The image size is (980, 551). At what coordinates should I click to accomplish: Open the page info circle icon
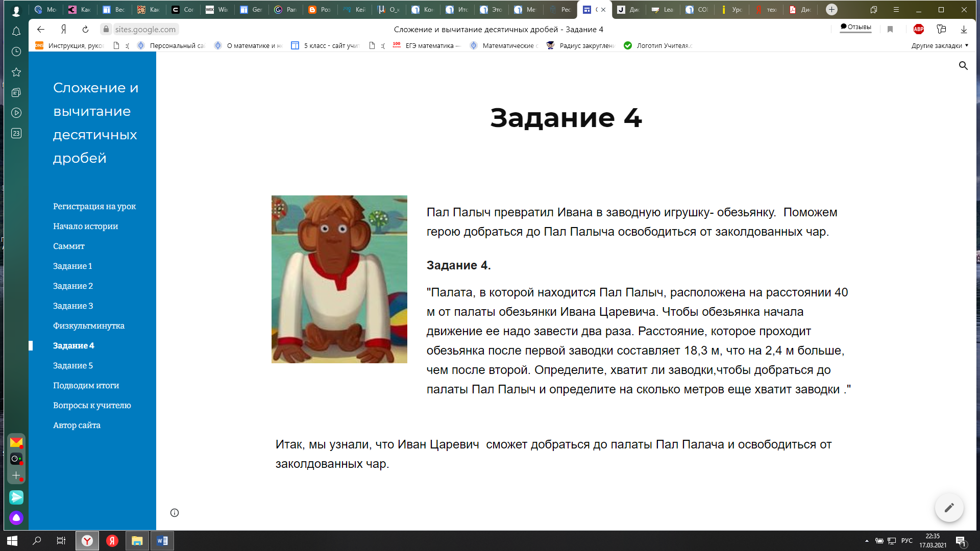(175, 513)
